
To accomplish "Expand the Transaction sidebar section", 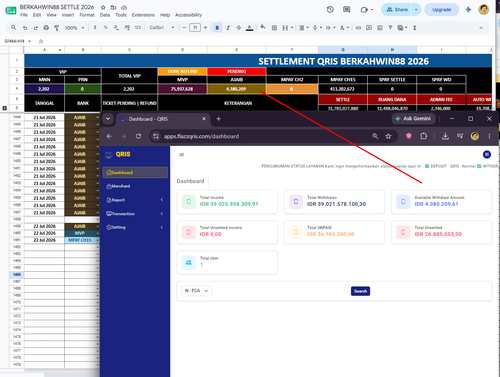I will [135, 213].
